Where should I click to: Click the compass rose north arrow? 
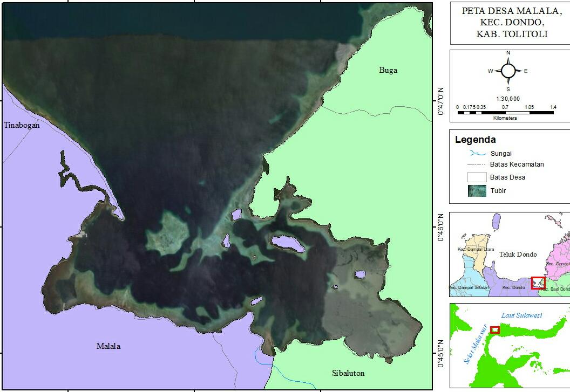(508, 71)
